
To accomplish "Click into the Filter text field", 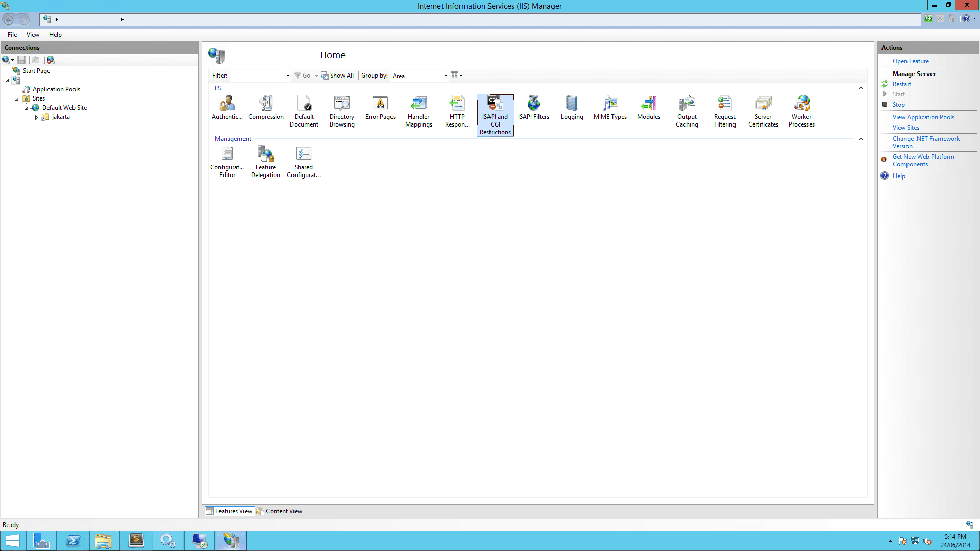I will tap(257, 76).
